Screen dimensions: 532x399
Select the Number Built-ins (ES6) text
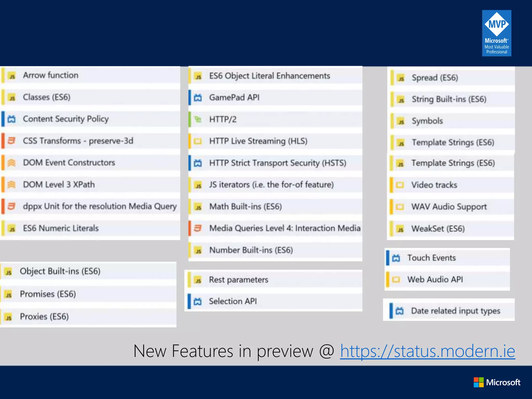pos(251,250)
